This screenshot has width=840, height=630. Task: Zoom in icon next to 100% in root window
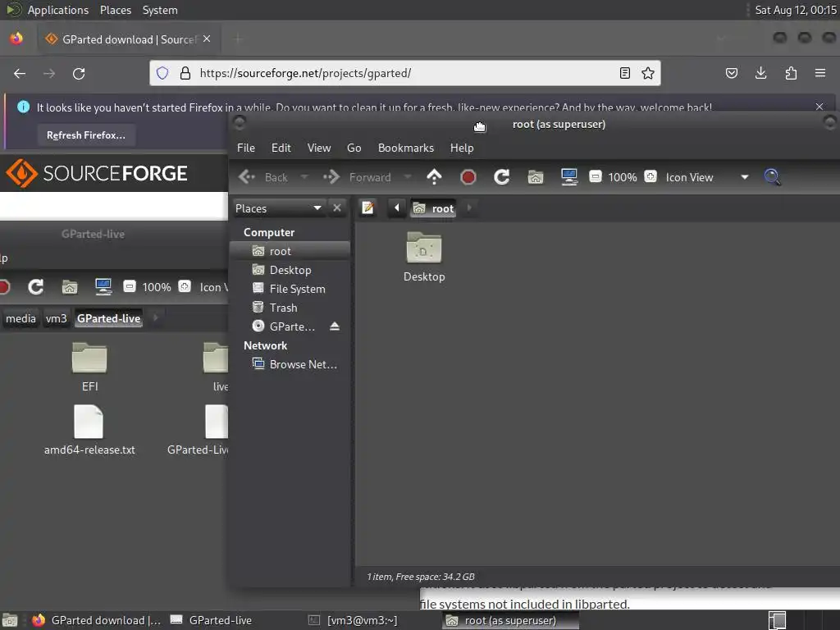click(x=651, y=176)
